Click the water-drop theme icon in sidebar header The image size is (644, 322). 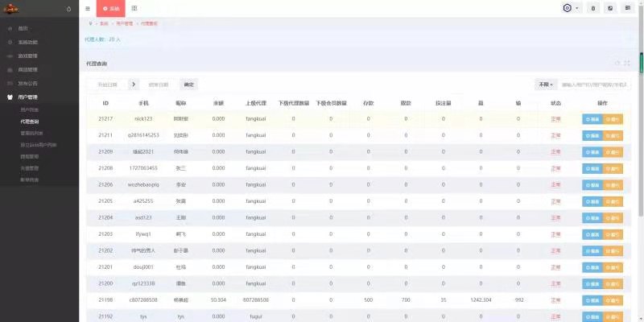click(68, 9)
